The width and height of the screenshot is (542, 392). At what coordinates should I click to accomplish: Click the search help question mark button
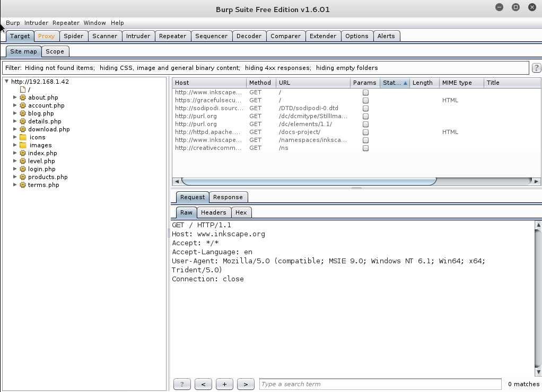pyautogui.click(x=182, y=384)
